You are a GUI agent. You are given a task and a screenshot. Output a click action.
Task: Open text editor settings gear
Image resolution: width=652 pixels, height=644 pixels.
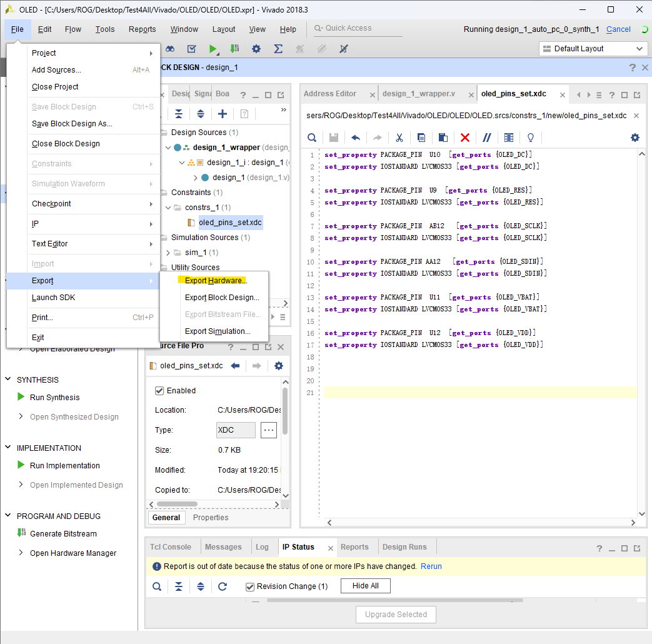point(635,138)
